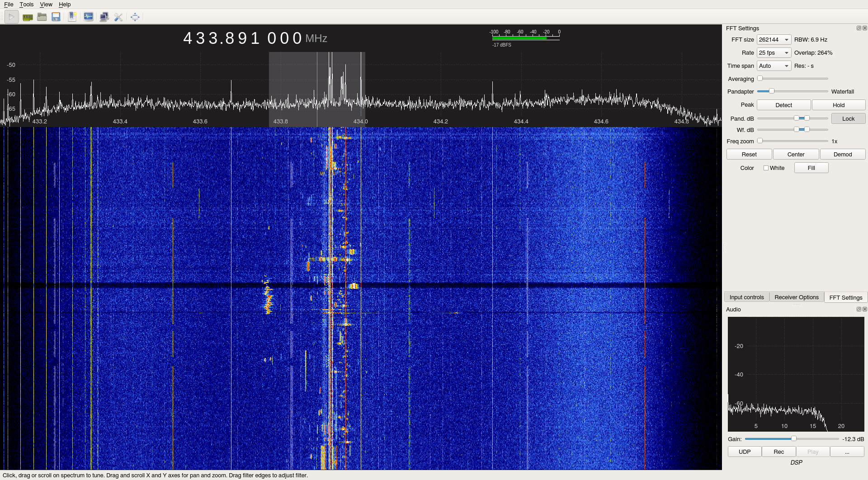
Task: Click the -17 dBFS signal meter
Action: click(524, 38)
